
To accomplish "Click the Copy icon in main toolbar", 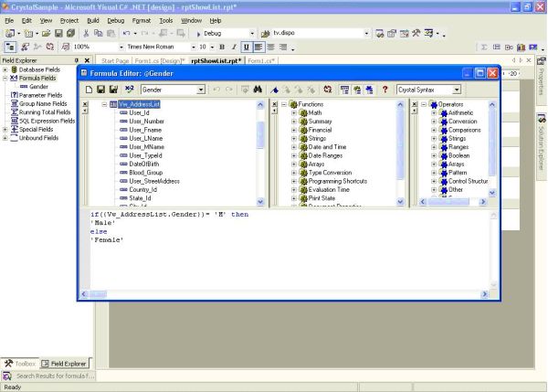I will (x=99, y=33).
